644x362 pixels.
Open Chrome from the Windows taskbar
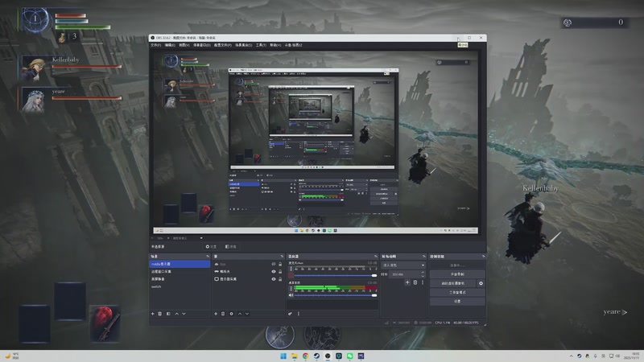point(306,356)
